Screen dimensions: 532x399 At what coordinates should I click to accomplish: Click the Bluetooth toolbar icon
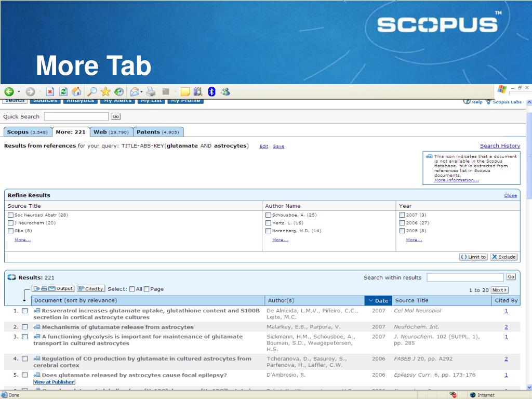coord(212,91)
